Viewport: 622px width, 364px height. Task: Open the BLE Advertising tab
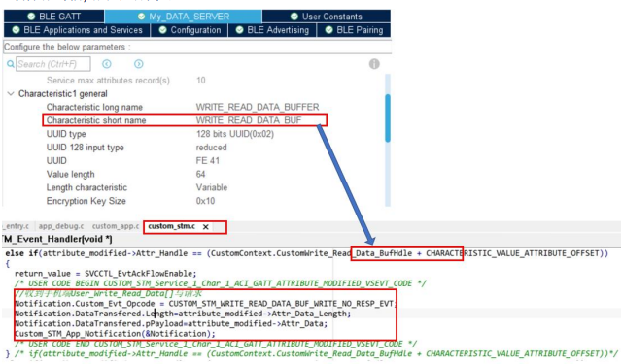(x=272, y=30)
